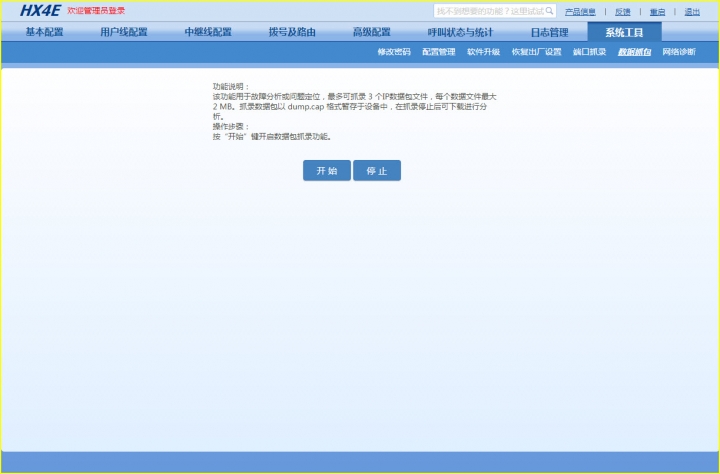Click the 欢迎管理员登录 text
720x474 pixels.
click(96, 11)
